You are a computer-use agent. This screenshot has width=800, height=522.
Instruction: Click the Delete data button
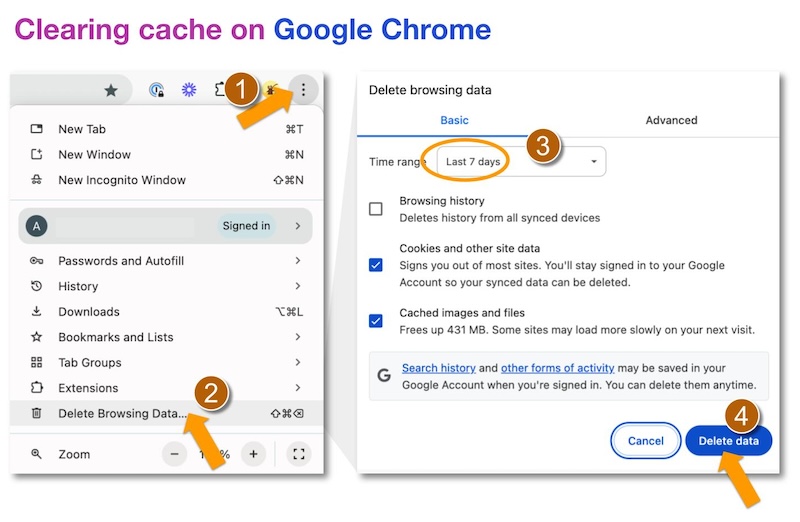[x=729, y=441]
